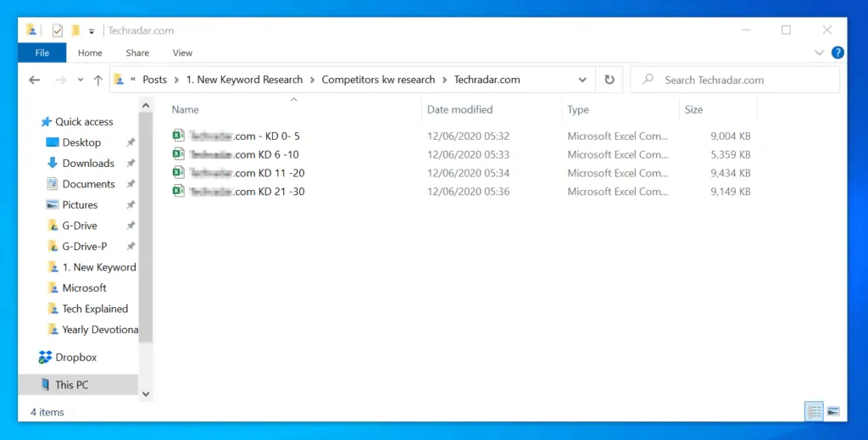Switch to Details view layout
868x440 pixels.
[x=814, y=412]
